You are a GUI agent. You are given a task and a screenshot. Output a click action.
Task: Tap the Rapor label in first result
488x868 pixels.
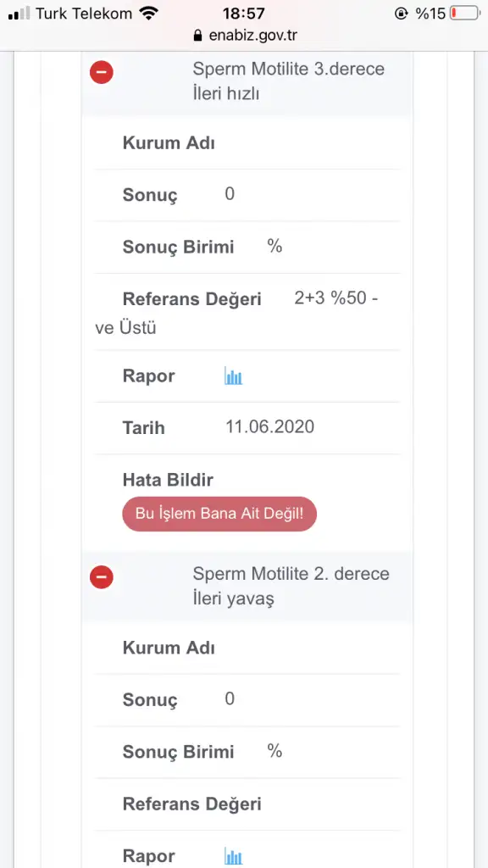pyautogui.click(x=148, y=376)
